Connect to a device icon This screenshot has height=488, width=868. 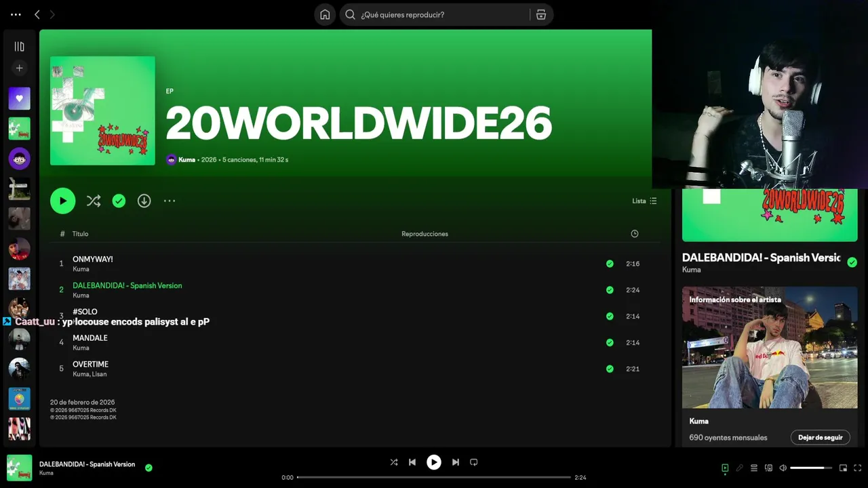(768, 468)
